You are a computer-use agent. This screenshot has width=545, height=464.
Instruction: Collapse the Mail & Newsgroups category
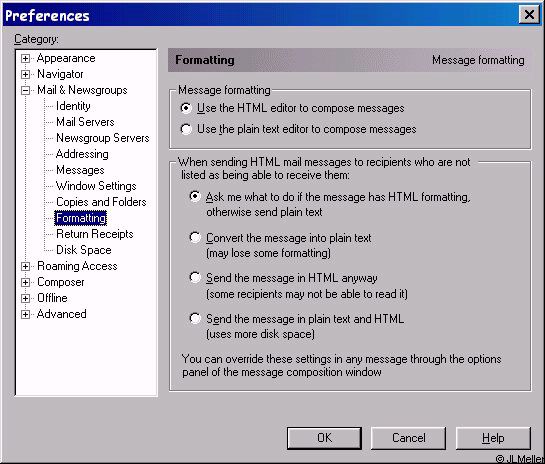click(25, 90)
